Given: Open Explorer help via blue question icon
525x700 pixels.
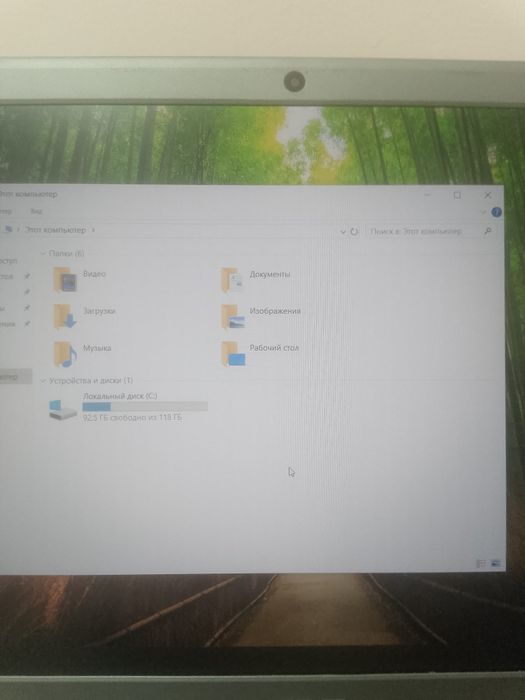Looking at the screenshot, I should pos(496,212).
